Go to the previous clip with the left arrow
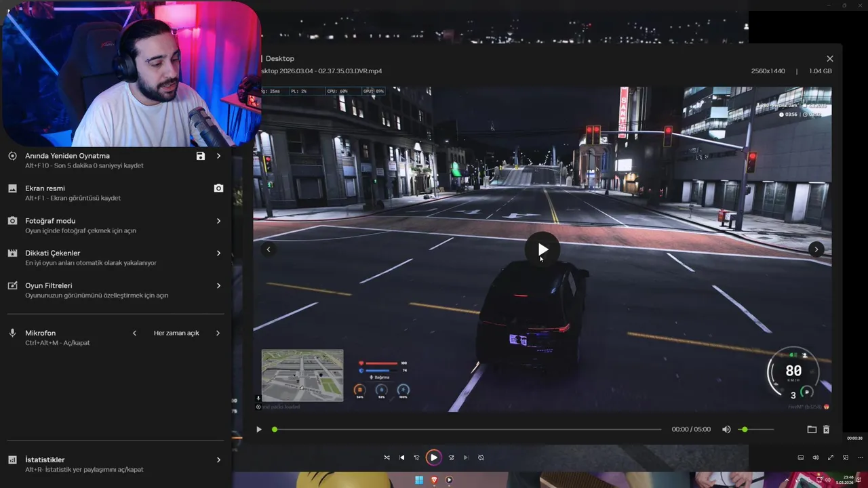 click(x=269, y=249)
